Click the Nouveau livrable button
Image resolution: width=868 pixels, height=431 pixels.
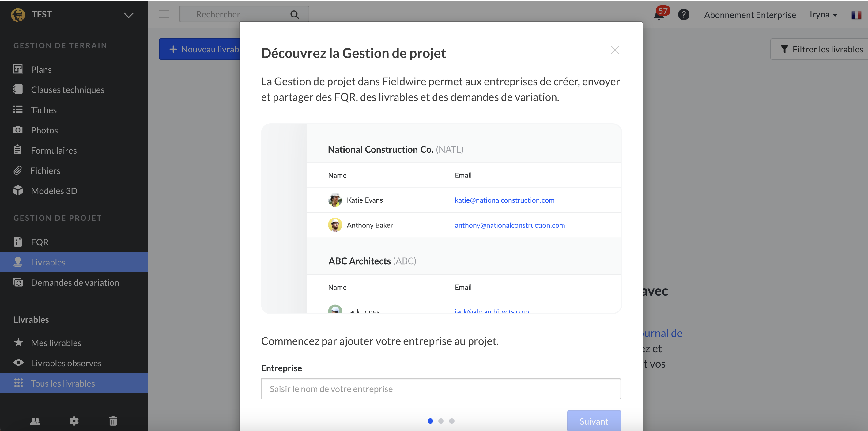click(x=199, y=49)
